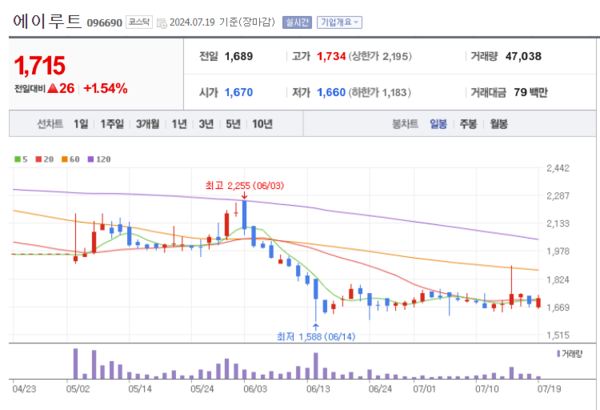This screenshot has width=600, height=410.
Task: Click the stock code 096690
Action: pyautogui.click(x=104, y=23)
